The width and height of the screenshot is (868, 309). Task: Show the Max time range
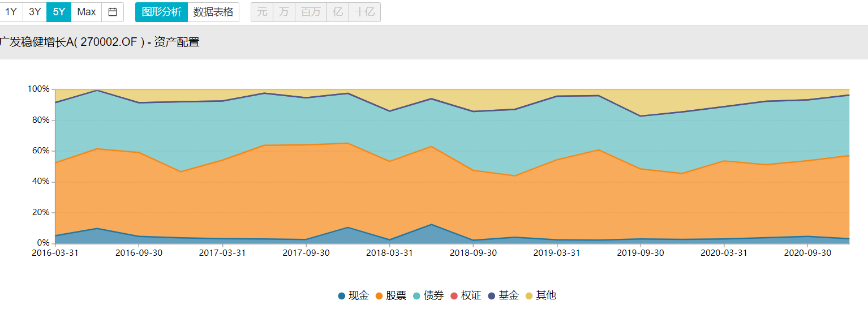click(87, 12)
